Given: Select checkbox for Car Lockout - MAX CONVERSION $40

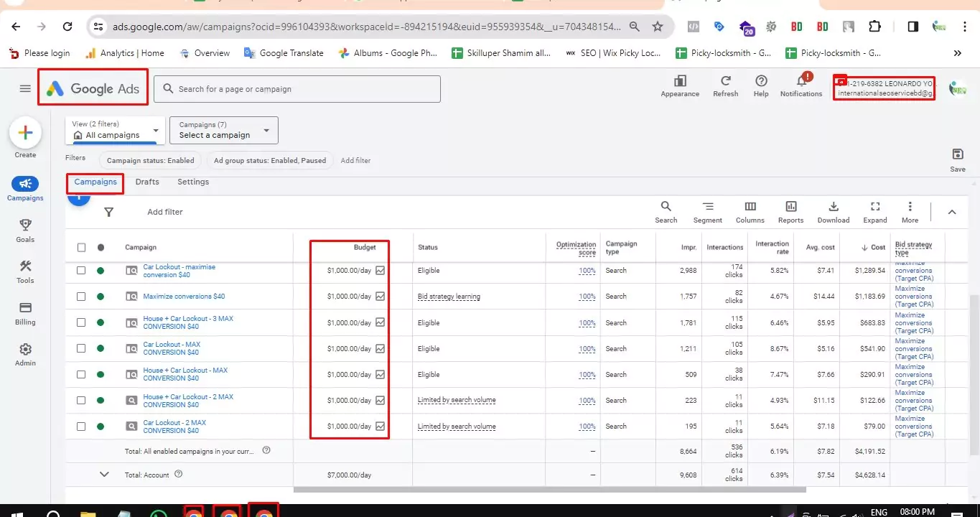Looking at the screenshot, I should [x=81, y=348].
